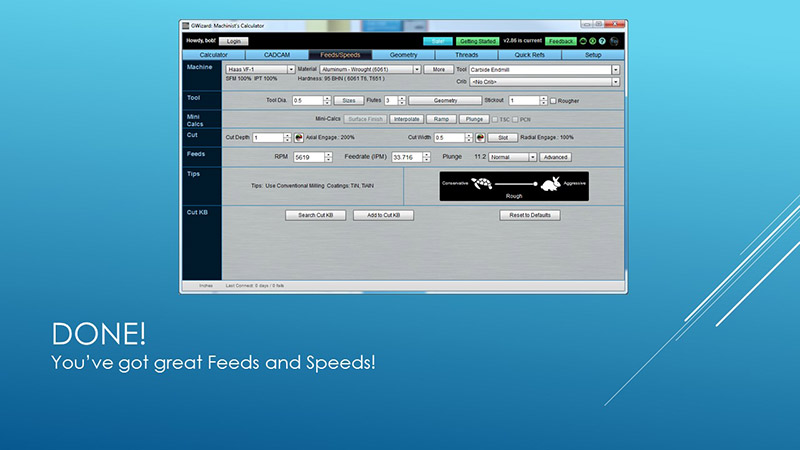Toggle the TSC checkbox

tap(493, 119)
